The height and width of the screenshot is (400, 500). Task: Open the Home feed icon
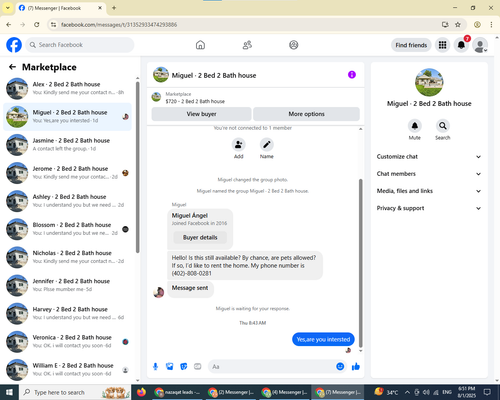tap(200, 45)
